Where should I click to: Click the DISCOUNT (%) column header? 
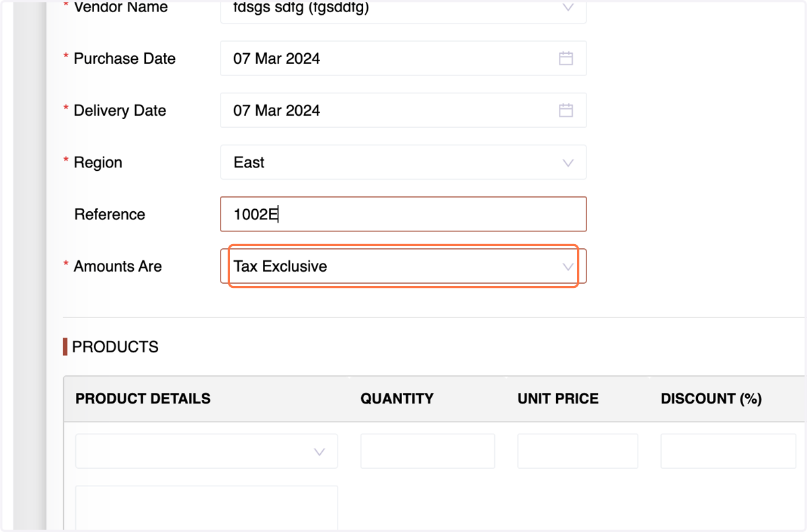tap(711, 399)
